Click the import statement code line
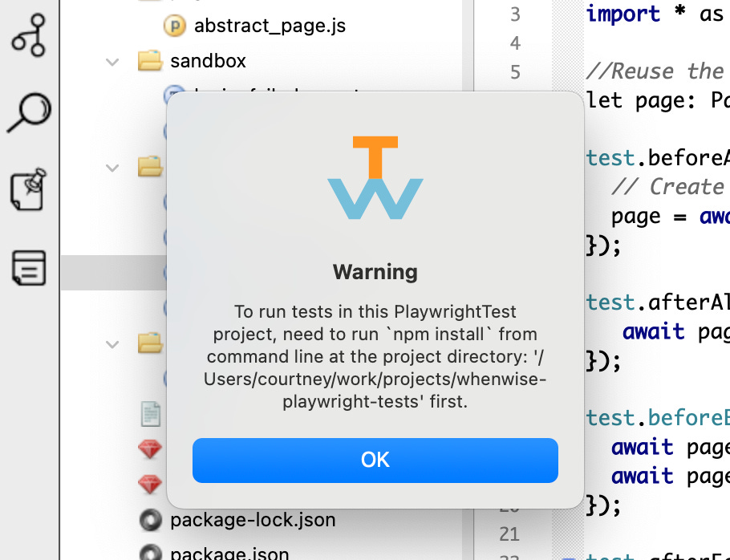 click(657, 14)
